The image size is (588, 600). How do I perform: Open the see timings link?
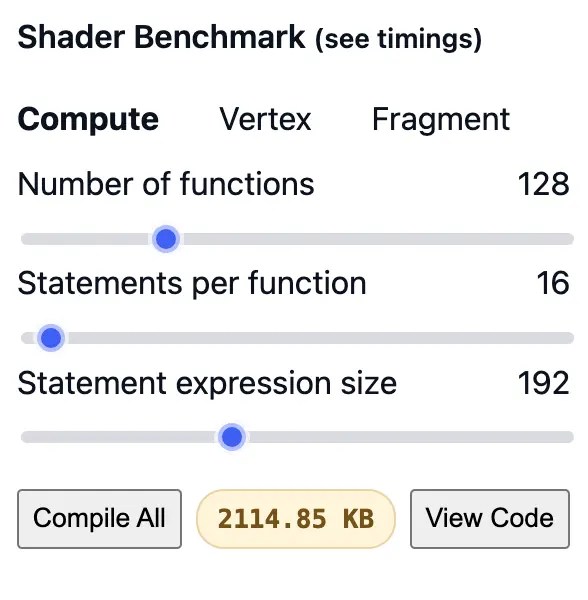[398, 39]
